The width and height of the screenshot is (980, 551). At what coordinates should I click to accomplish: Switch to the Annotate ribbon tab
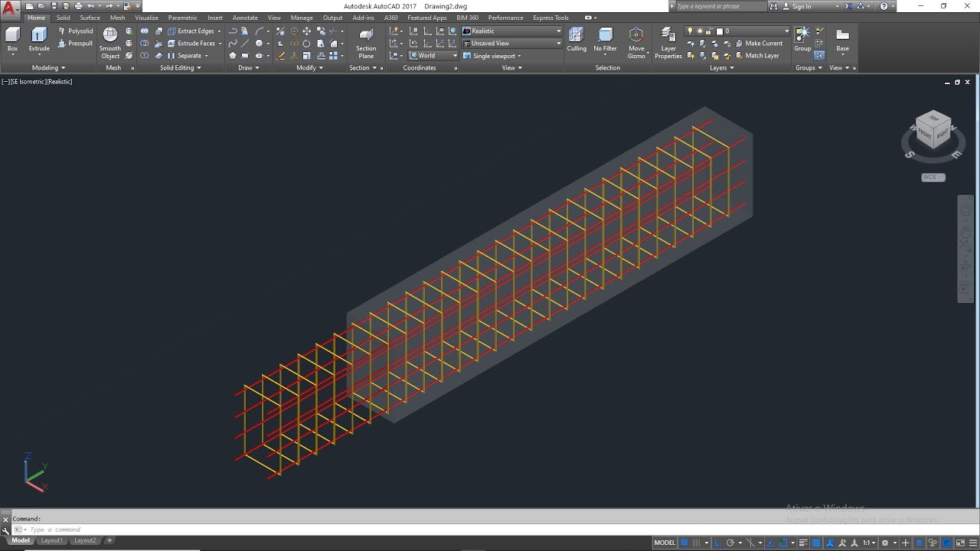[x=245, y=18]
